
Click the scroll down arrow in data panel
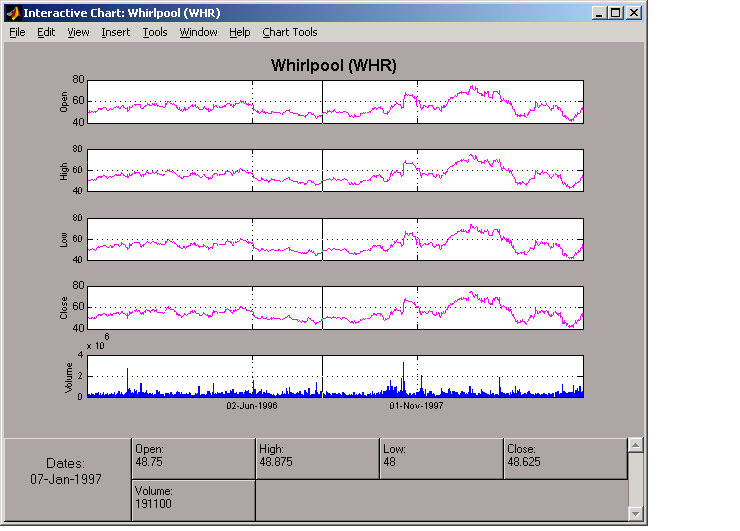(636, 514)
